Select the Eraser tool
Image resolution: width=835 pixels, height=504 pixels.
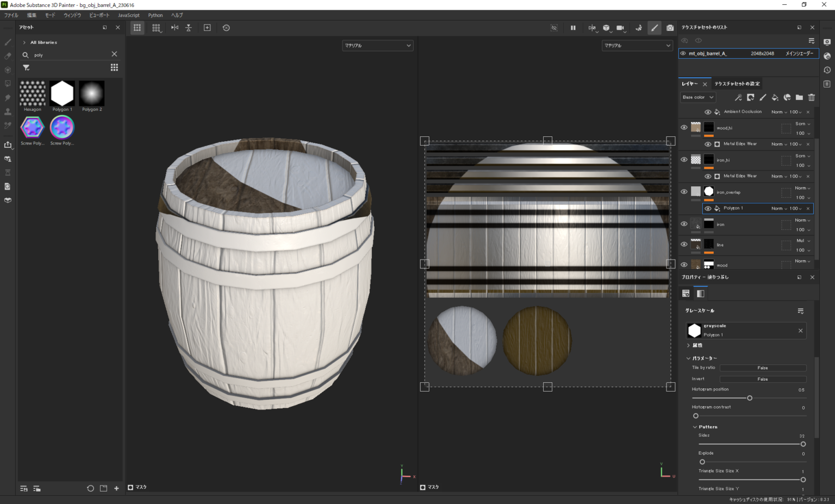pos(8,56)
